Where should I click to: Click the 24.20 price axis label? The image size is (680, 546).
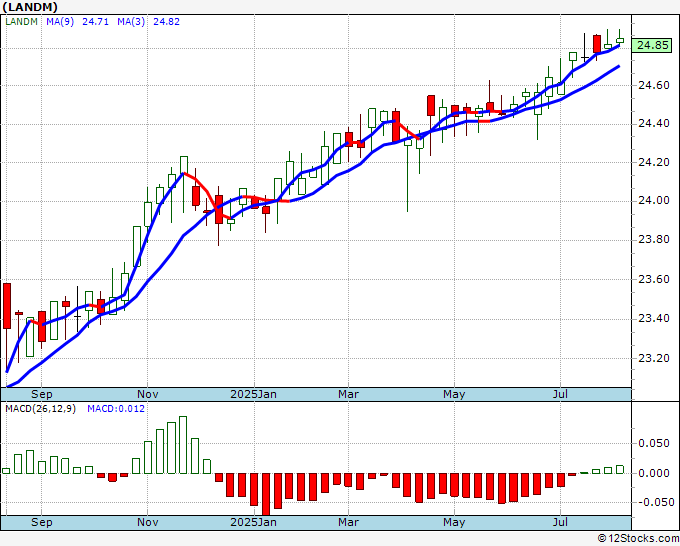coord(654,163)
